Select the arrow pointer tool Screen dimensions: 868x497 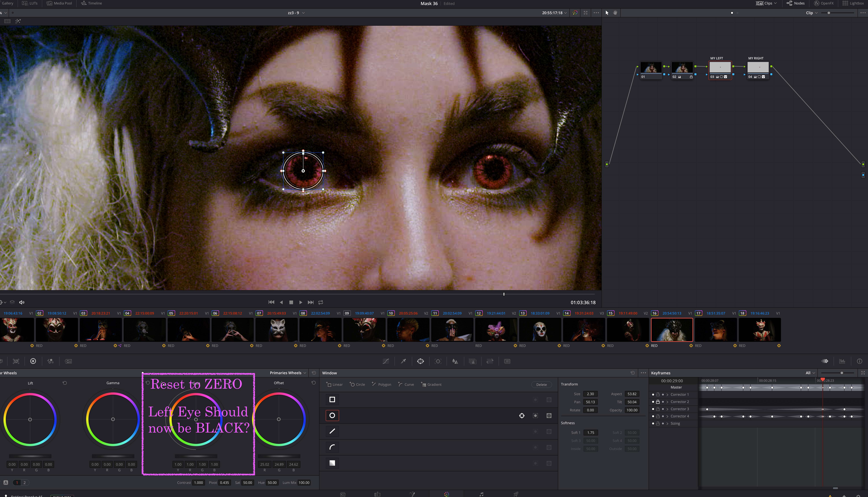click(x=607, y=13)
